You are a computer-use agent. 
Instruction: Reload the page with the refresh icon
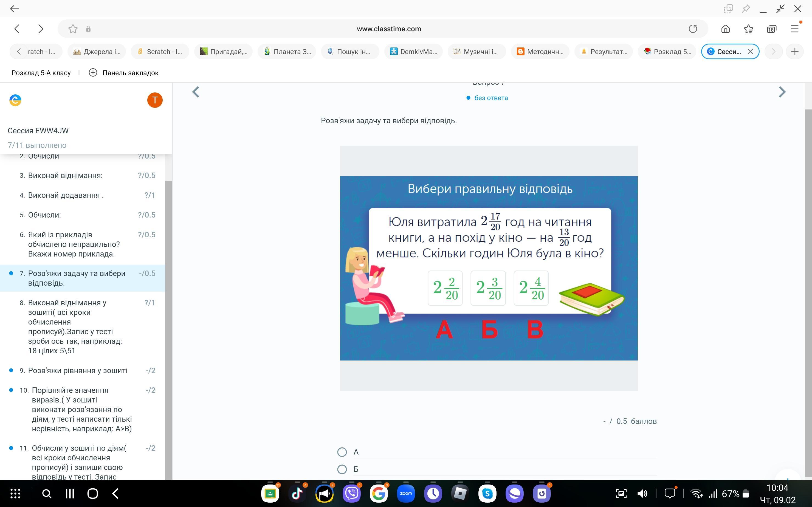pos(693,29)
